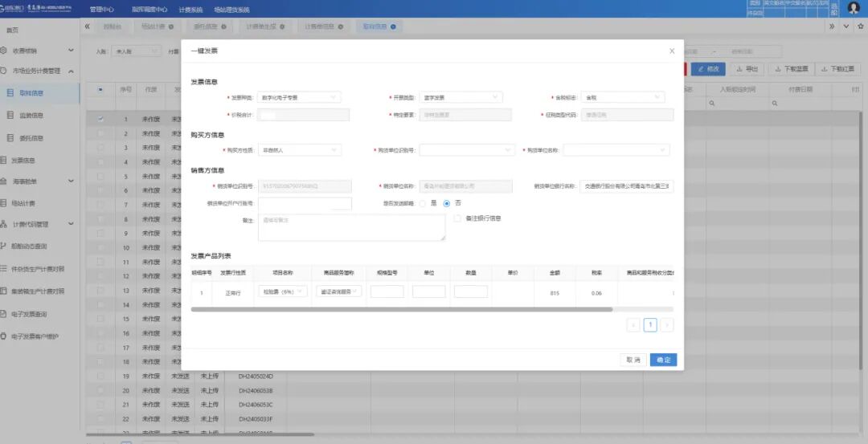
Task: Tick the 备注银行信息 checkbox
Action: [457, 218]
